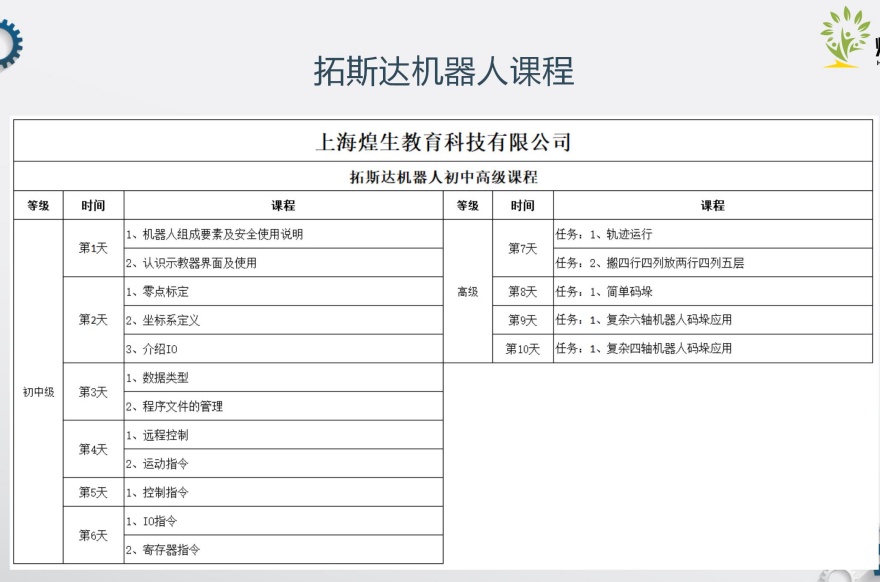Image resolution: width=880 pixels, height=582 pixels.
Task: Click the 时间 column header cell
Action: pyautogui.click(x=92, y=204)
